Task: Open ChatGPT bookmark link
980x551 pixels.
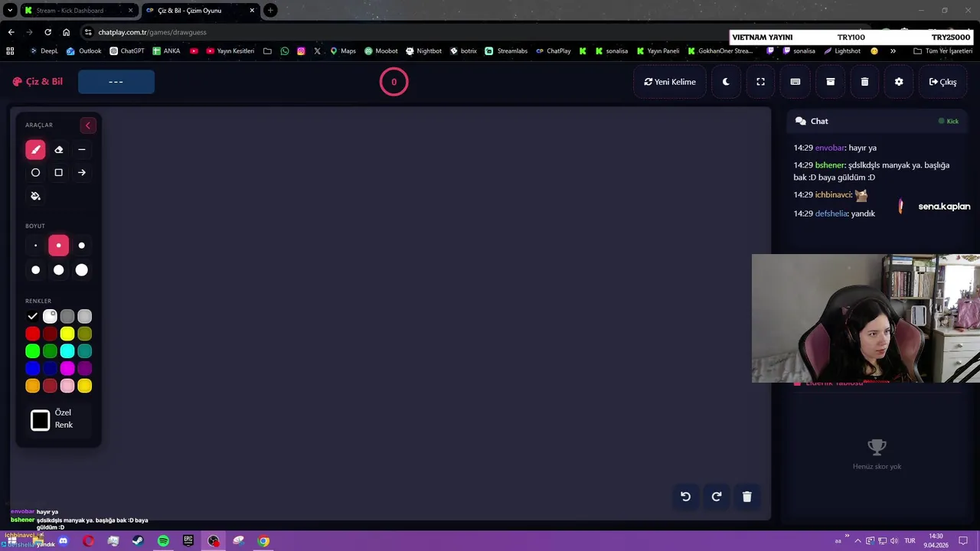Action: point(127,51)
